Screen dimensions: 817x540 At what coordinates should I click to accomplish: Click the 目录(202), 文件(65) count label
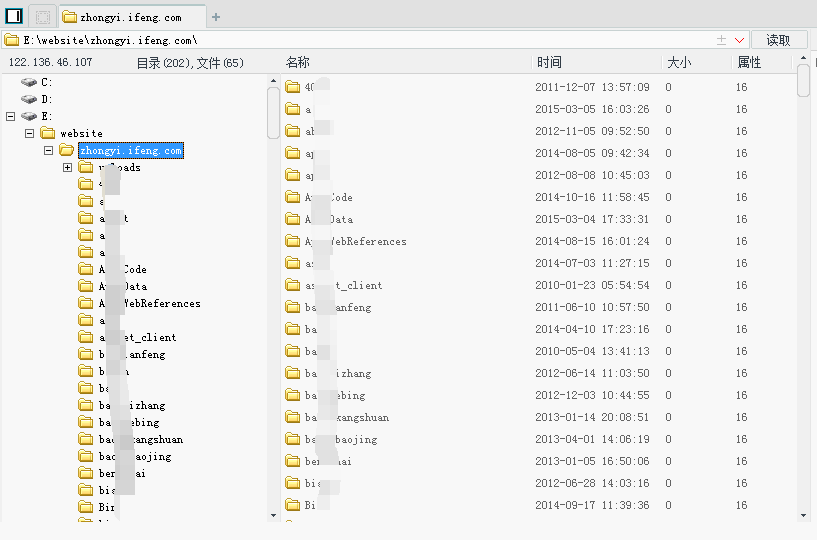pyautogui.click(x=190, y=63)
